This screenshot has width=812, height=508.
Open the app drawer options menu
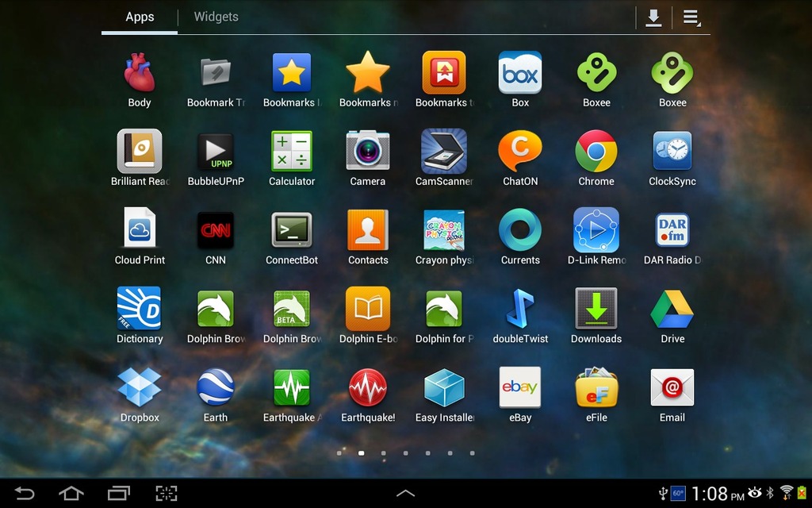point(691,17)
